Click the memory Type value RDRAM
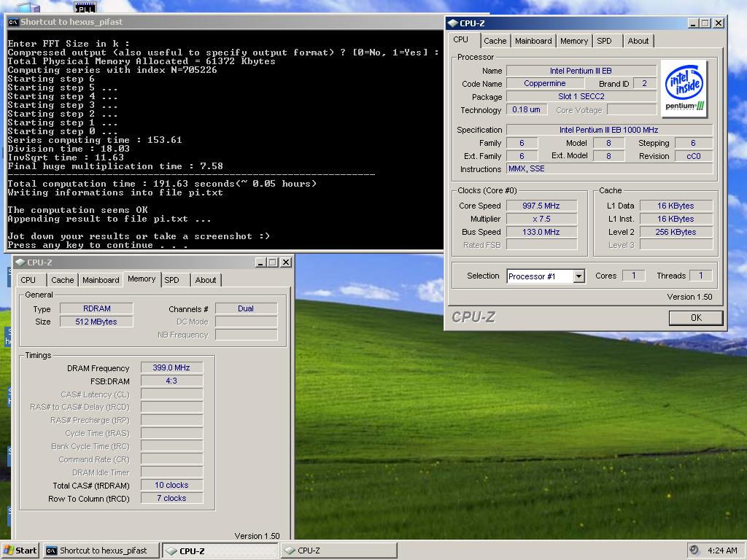The width and height of the screenshot is (747, 560). point(96,308)
